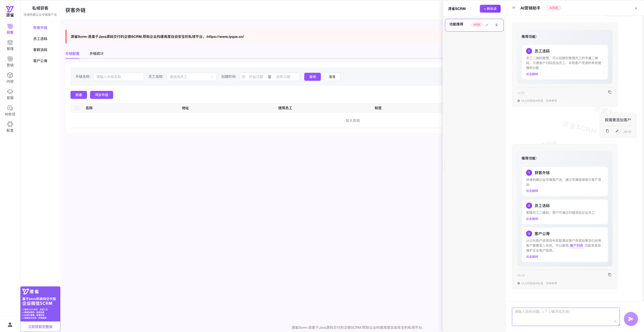Delete the 功能推荐 conversation with trash icon
This screenshot has height=332, width=644.
(496, 25)
